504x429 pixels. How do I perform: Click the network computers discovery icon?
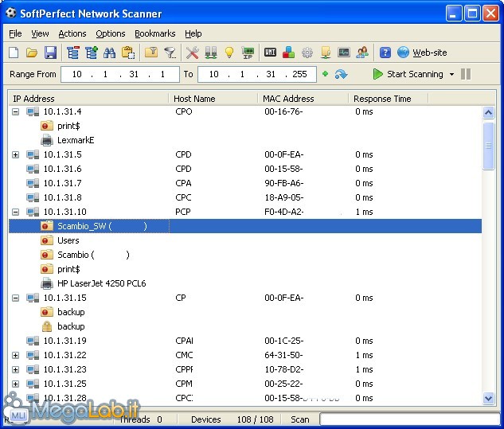point(211,53)
